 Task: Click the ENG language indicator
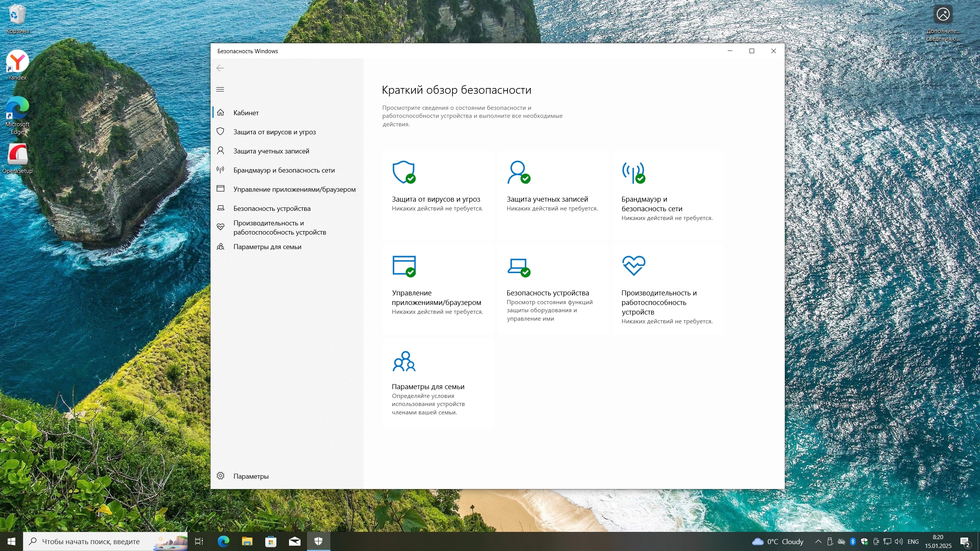click(913, 541)
